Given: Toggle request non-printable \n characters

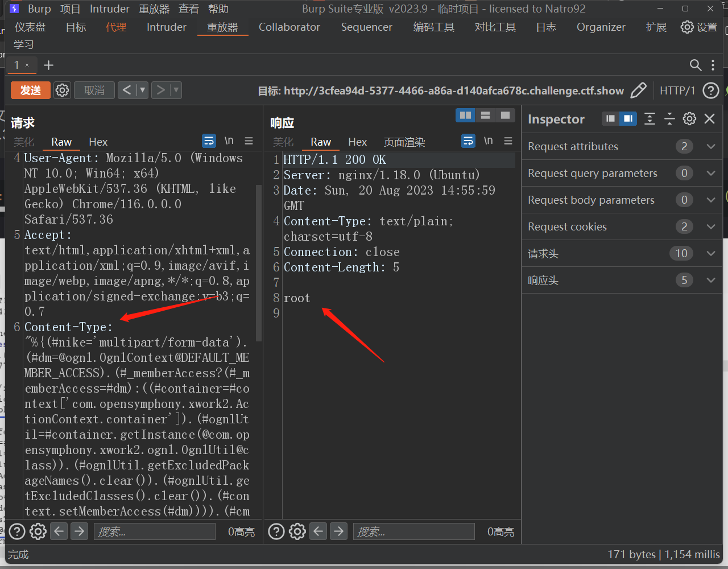Looking at the screenshot, I should (x=229, y=141).
